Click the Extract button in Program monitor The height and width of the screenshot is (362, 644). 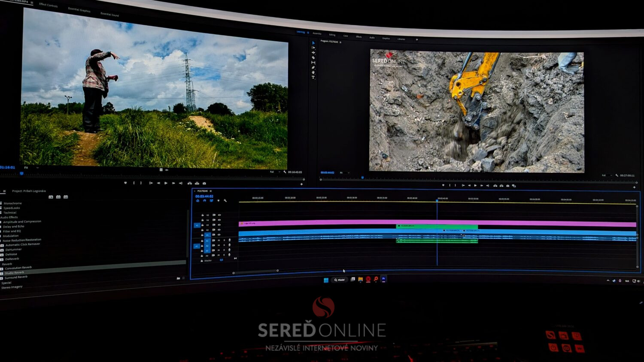[x=501, y=186]
